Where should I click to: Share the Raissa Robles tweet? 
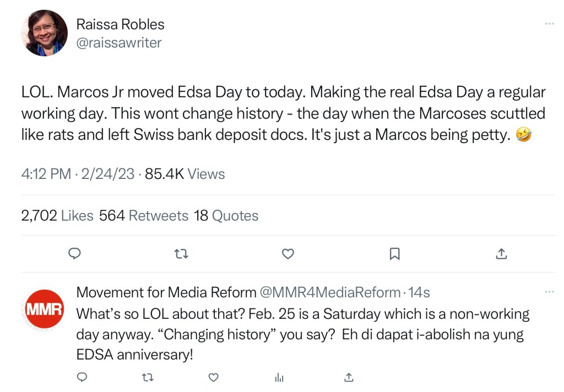pos(501,253)
